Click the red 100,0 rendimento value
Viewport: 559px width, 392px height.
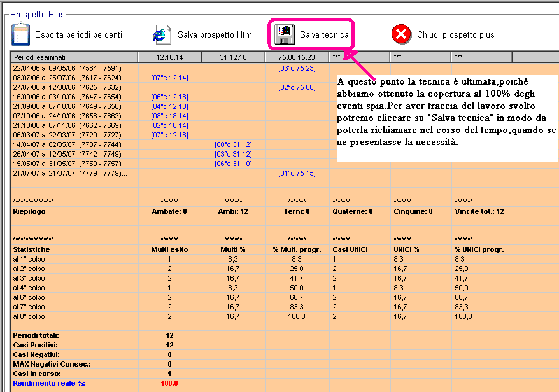pos(169,383)
